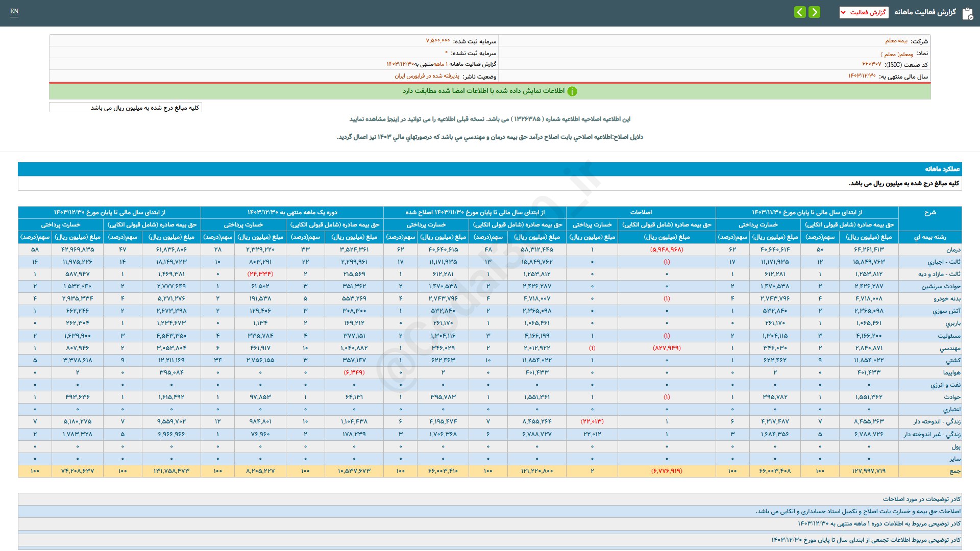Image resolution: width=980 pixels, height=551 pixels.
Task: Click the ISIC industry code ۶۶۰۳۰۷
Action: click(871, 64)
